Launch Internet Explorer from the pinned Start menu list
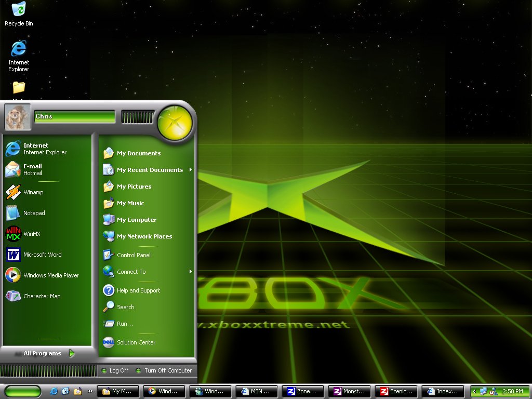Image resolution: width=532 pixels, height=399 pixels. (47, 149)
